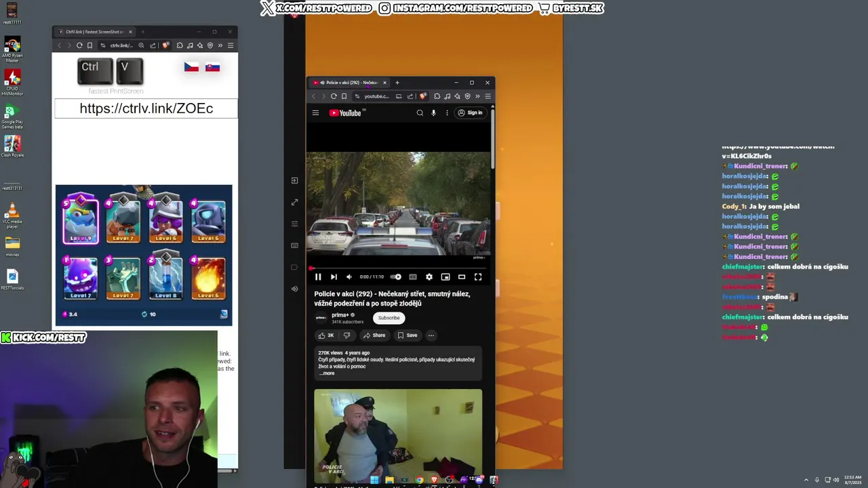The image size is (868, 488).
Task: Open more actions ellipsis under video
Action: coord(431,335)
